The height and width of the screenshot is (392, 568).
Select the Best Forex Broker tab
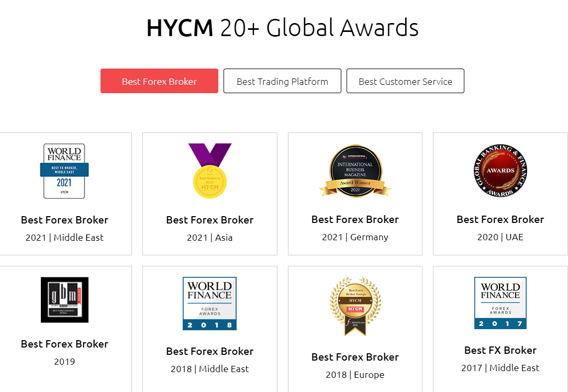(x=159, y=81)
